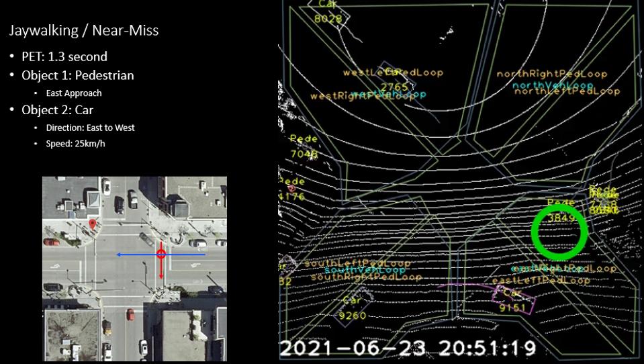
Task: Select the cyan northVehLoop label
Action: (551, 85)
